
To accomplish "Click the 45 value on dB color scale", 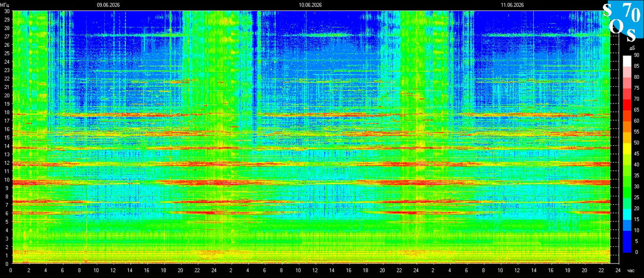I will pos(636,154).
